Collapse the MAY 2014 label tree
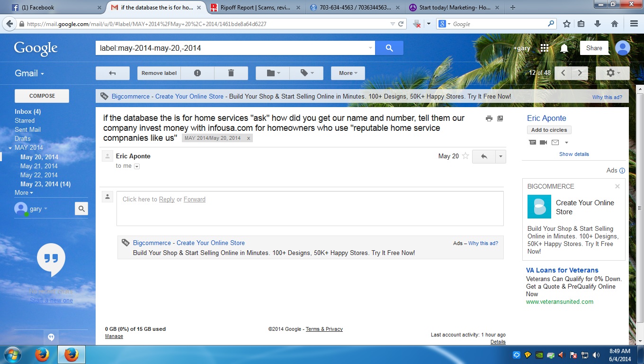644x364 pixels. [x=10, y=148]
